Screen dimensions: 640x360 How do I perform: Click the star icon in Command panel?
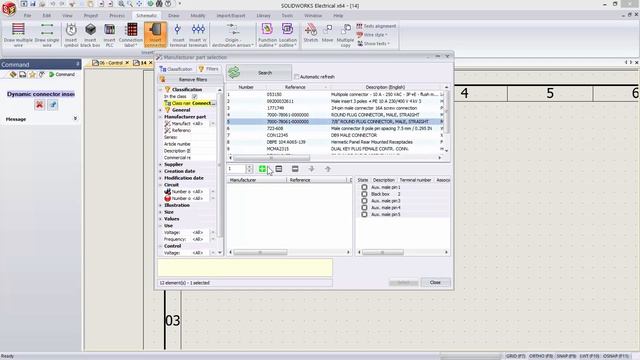pyautogui.click(x=32, y=75)
